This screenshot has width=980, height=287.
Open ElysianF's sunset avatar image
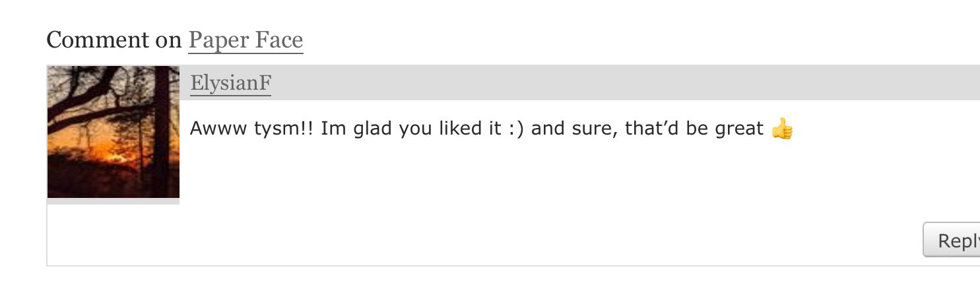[x=114, y=132]
